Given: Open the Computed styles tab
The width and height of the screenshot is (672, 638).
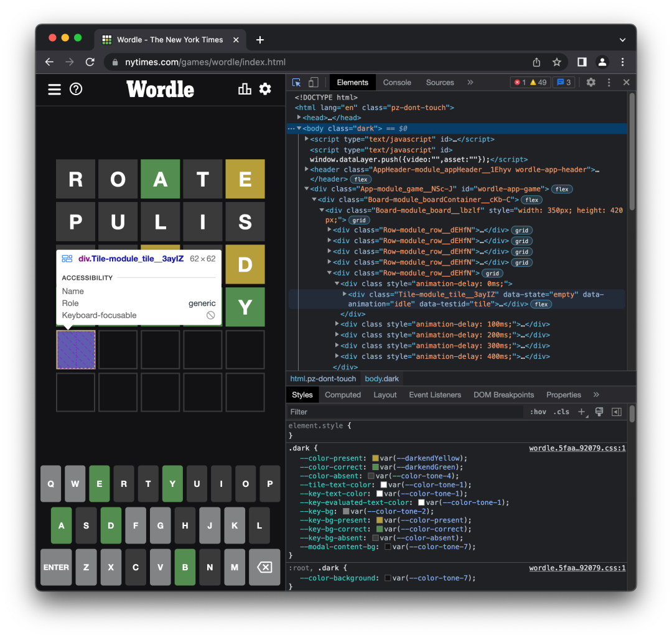Looking at the screenshot, I should 343,395.
